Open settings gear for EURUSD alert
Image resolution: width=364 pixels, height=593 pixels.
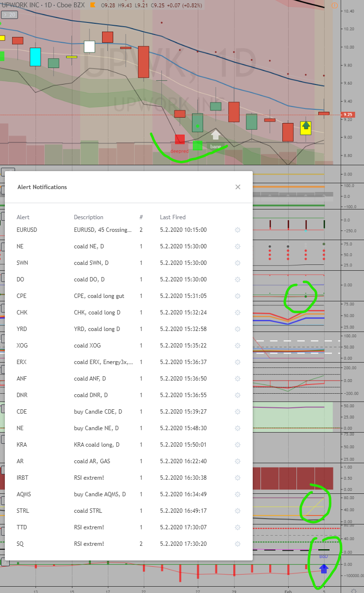coord(238,230)
